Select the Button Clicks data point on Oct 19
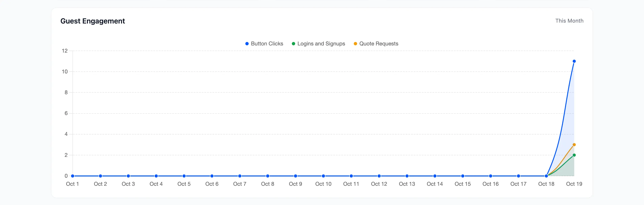This screenshot has height=205, width=644. pyautogui.click(x=574, y=61)
